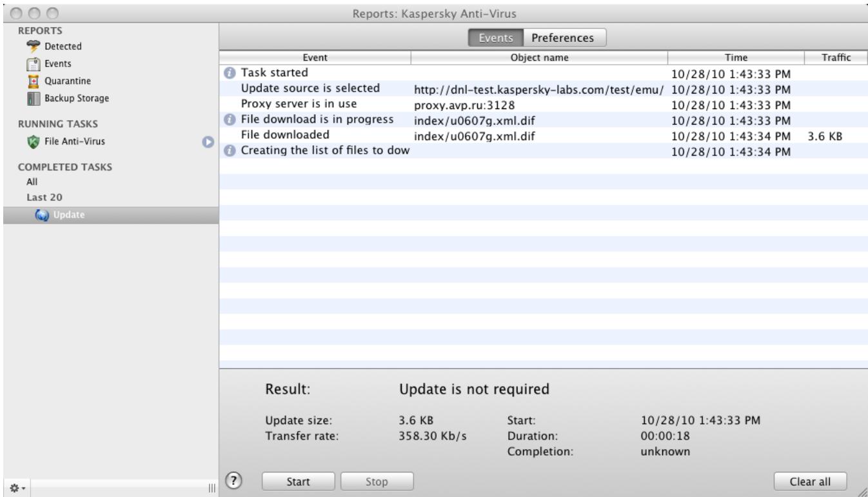Click the 358.30 Kb/s transfer rate value
Screen dimensions: 868x497
[x=432, y=435]
